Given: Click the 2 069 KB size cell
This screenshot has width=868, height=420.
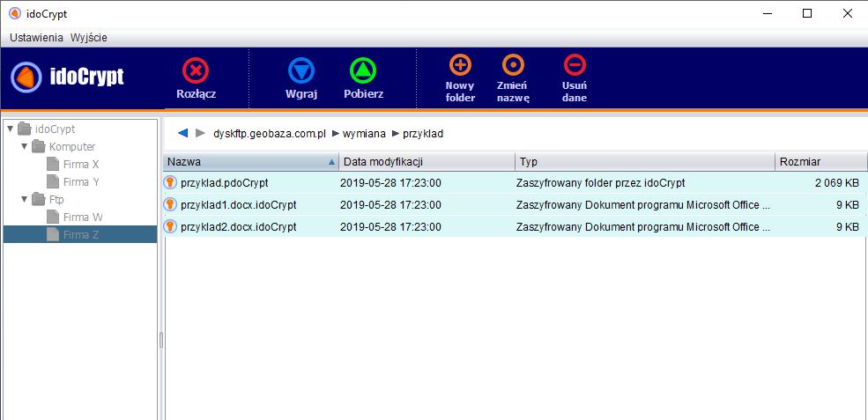Looking at the screenshot, I should pos(837,183).
